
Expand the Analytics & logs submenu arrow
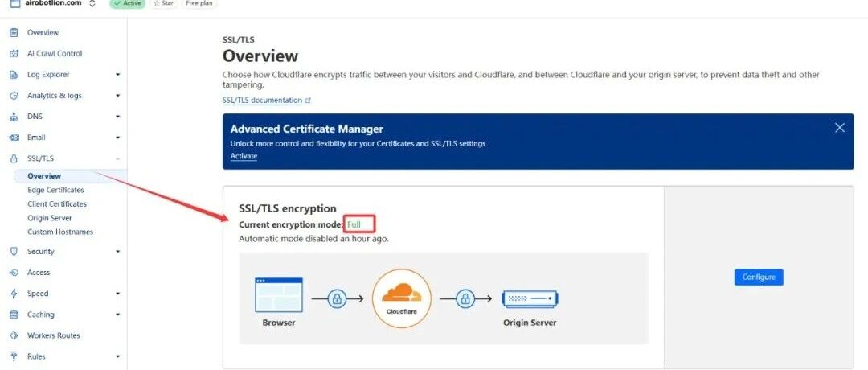coord(117,96)
